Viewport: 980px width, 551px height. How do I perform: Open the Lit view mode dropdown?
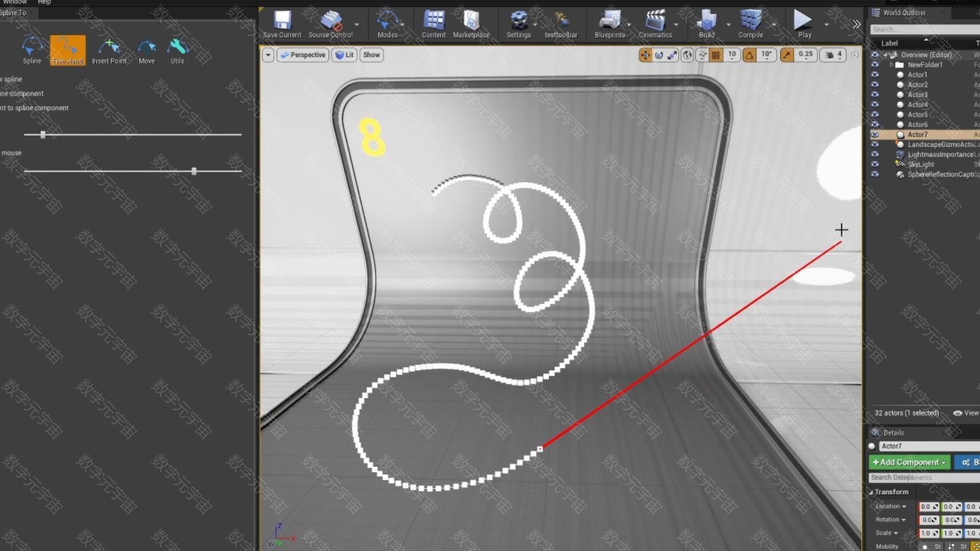point(345,55)
